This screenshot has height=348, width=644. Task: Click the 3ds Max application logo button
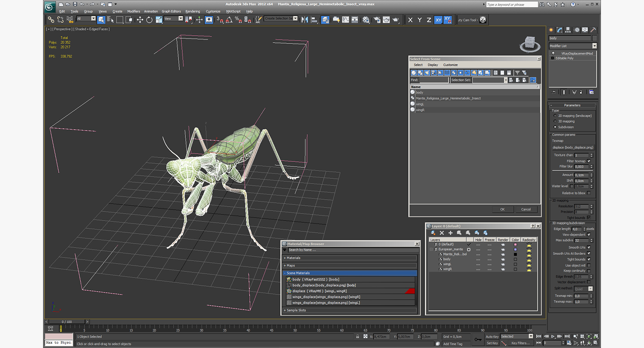click(x=50, y=7)
